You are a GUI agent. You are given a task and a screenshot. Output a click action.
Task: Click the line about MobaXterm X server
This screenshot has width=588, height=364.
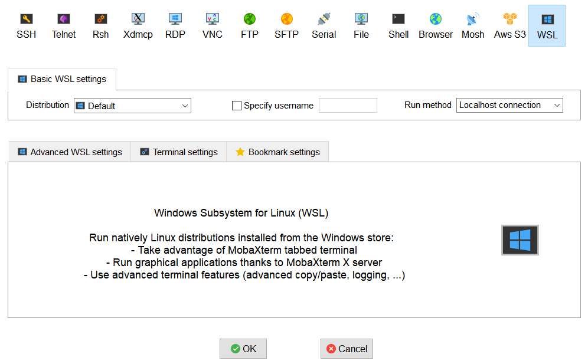pyautogui.click(x=244, y=263)
